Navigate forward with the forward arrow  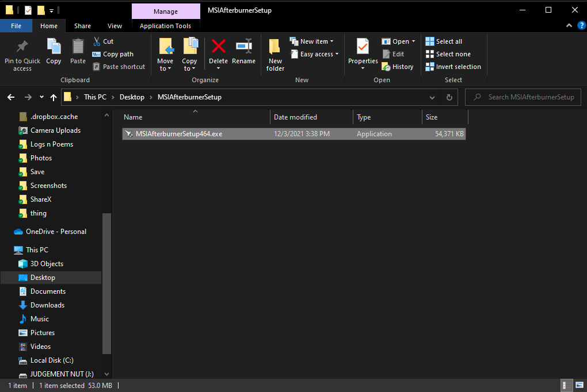coord(28,97)
